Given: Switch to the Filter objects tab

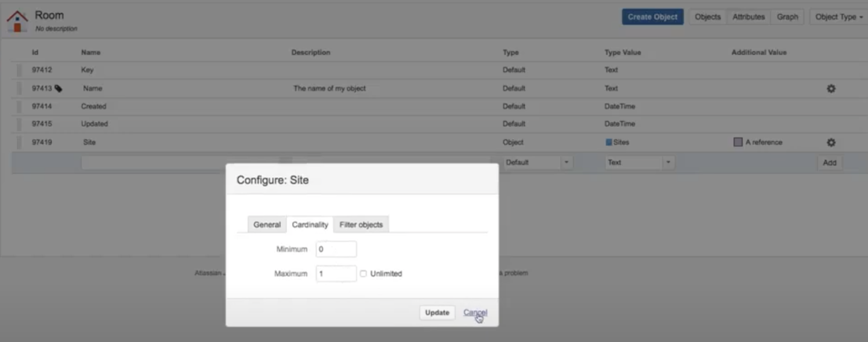Looking at the screenshot, I should pyautogui.click(x=361, y=225).
